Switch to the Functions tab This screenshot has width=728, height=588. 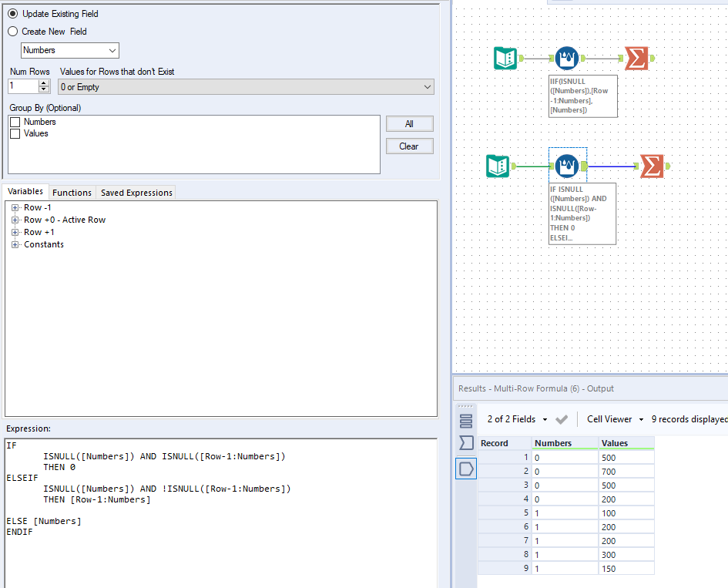(72, 193)
